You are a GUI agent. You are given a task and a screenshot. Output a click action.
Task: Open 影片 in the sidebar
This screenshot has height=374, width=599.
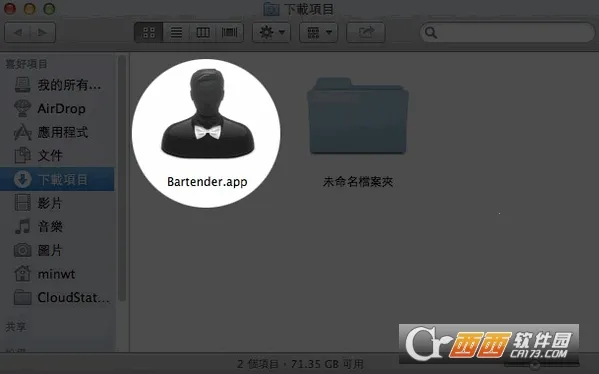pos(57,203)
